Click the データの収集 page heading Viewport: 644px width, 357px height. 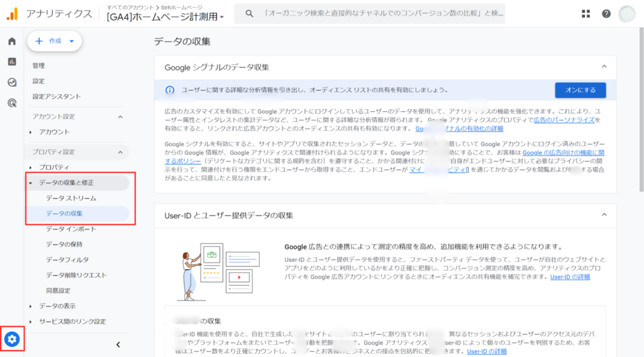[x=182, y=41]
